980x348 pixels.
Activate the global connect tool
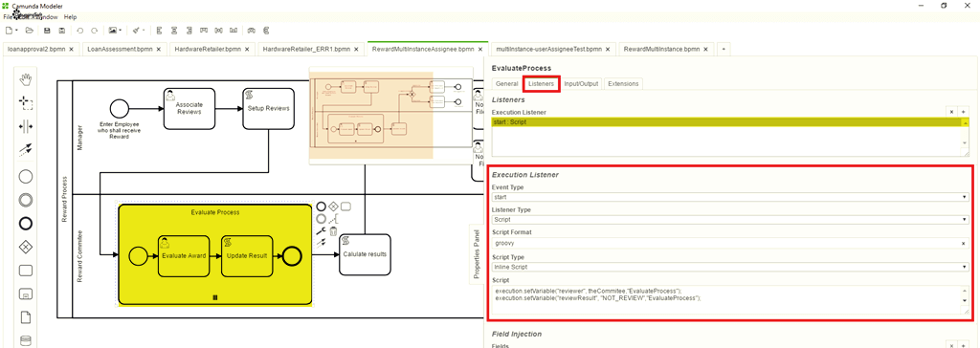(26, 149)
